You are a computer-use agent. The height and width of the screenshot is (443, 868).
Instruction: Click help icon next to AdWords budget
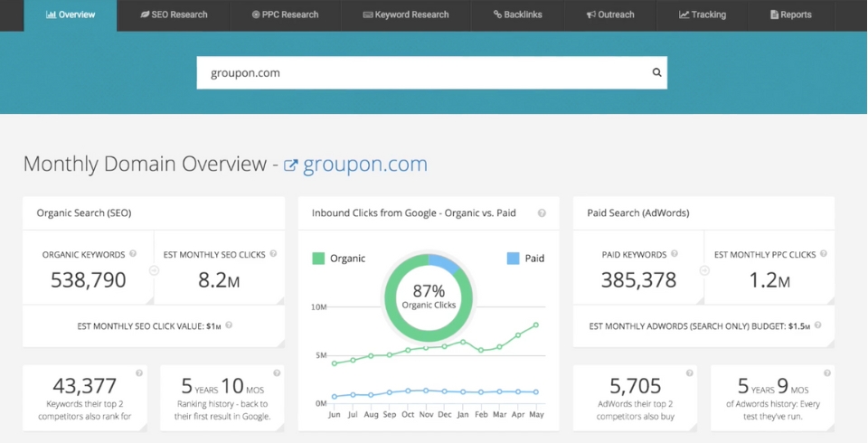(817, 325)
